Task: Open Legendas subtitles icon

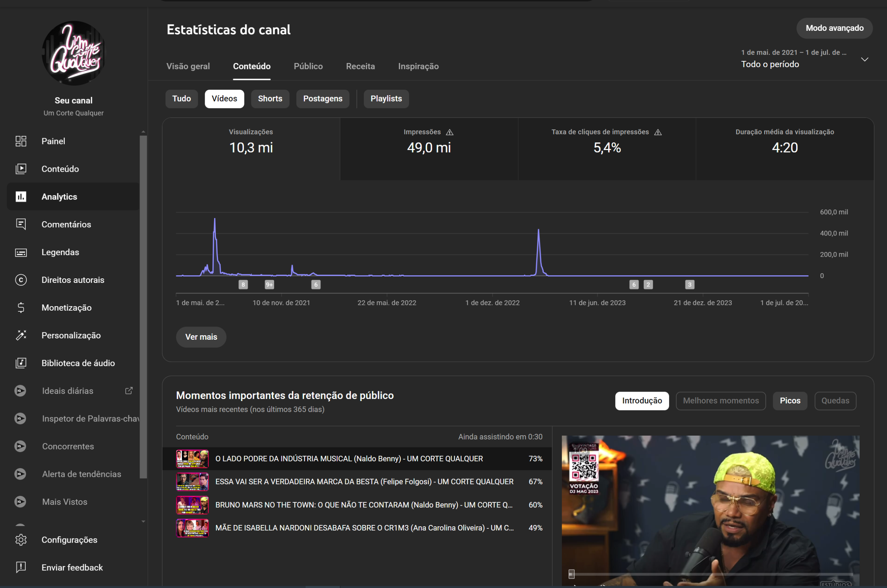Action: tap(21, 252)
